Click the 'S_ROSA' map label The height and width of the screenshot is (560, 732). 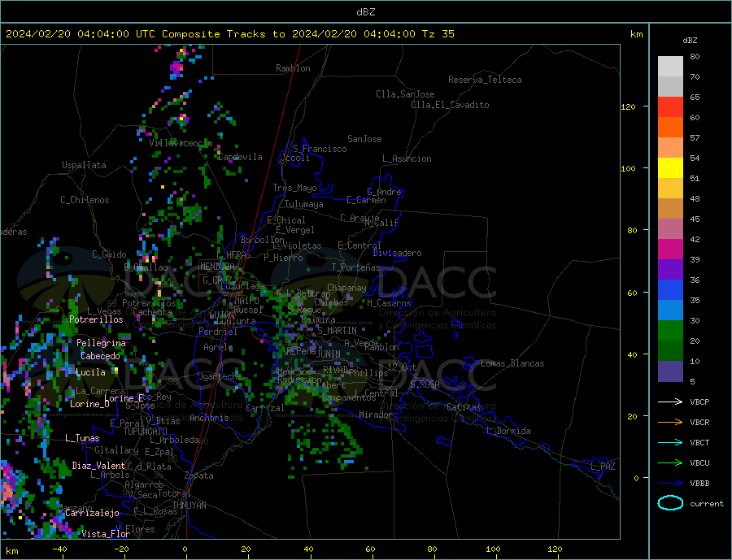[x=425, y=384]
